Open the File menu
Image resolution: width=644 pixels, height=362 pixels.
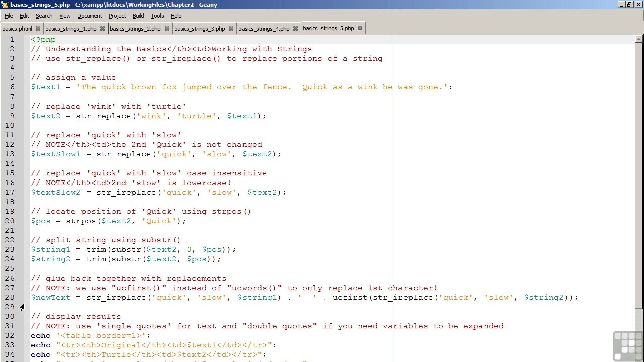(x=9, y=16)
